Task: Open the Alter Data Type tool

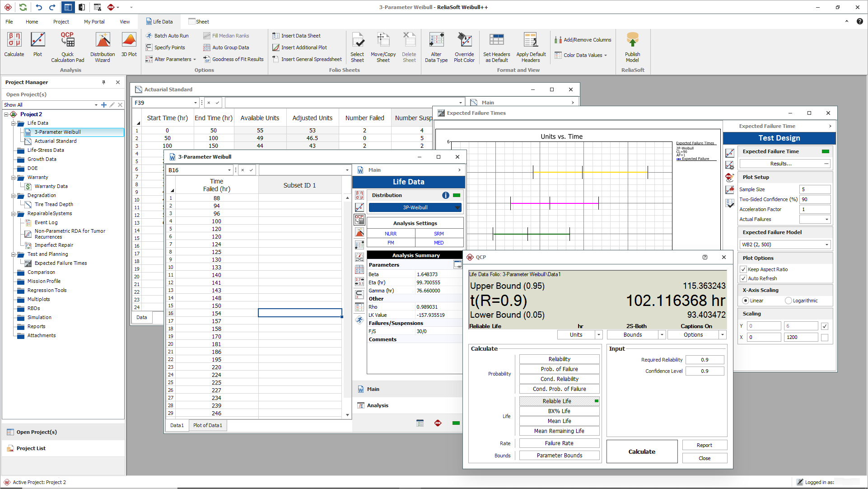Action: point(436,47)
